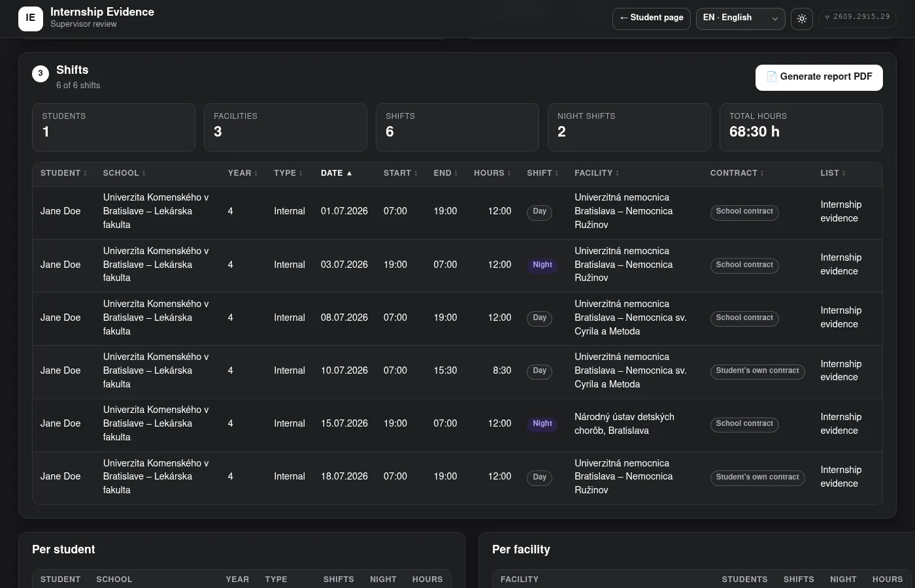Sort table by Year column
915x588 pixels.
point(242,173)
